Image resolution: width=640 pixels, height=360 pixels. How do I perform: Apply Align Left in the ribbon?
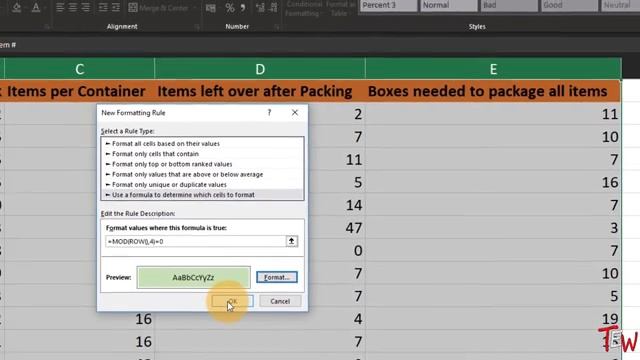click(x=60, y=7)
